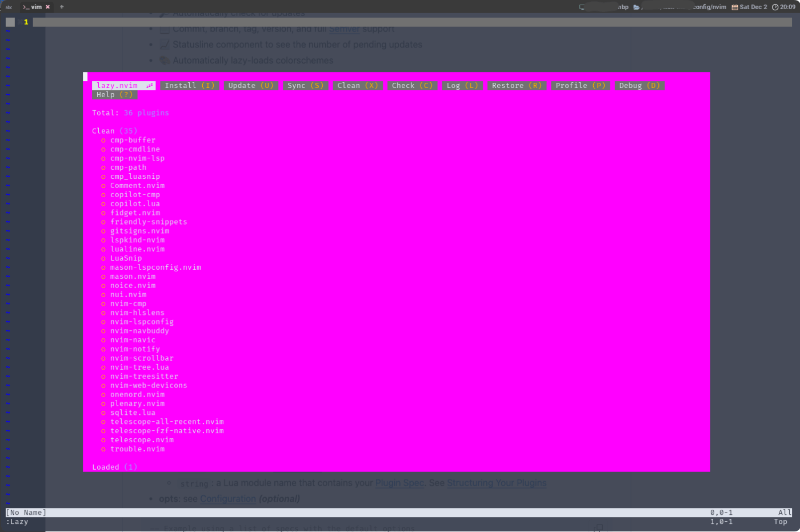This screenshot has width=800, height=532.
Task: Click the calendar icon beside Sat Dec 2
Action: click(735, 7)
